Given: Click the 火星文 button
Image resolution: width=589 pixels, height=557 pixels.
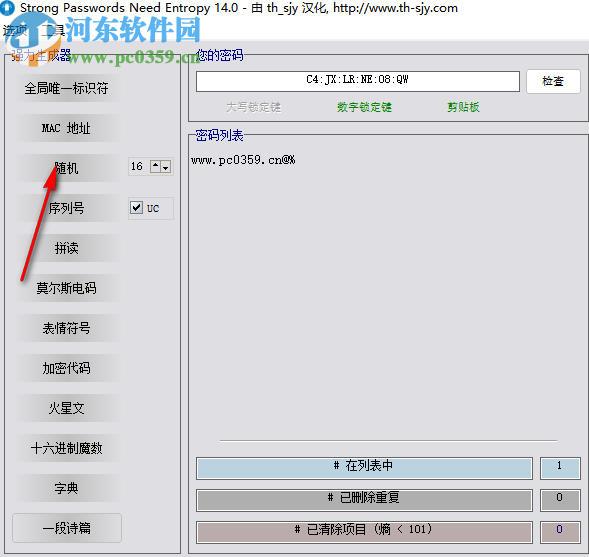Looking at the screenshot, I should click(x=66, y=408).
